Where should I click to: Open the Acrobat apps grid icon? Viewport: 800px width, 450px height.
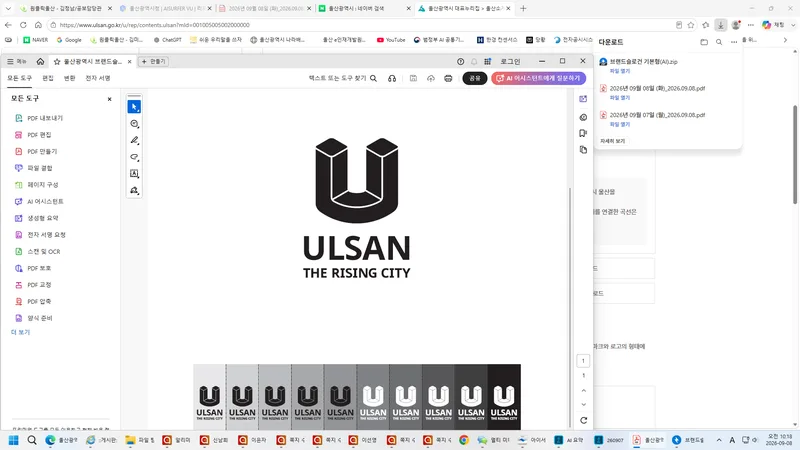coord(487,61)
